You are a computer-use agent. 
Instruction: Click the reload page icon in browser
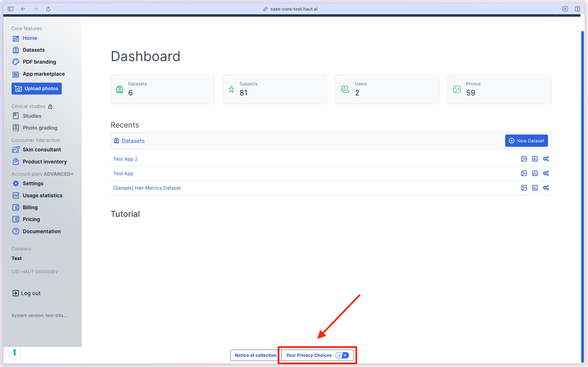48,9
